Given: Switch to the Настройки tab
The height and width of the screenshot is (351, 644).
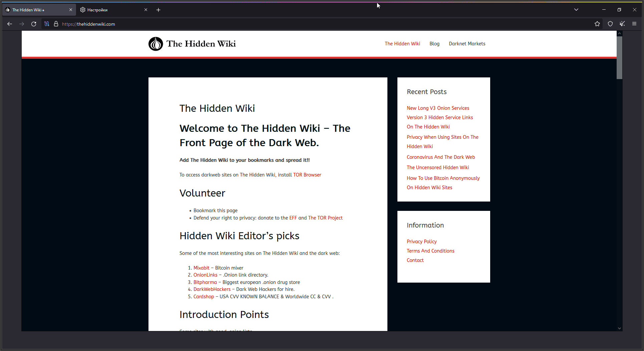Looking at the screenshot, I should pos(114,10).
